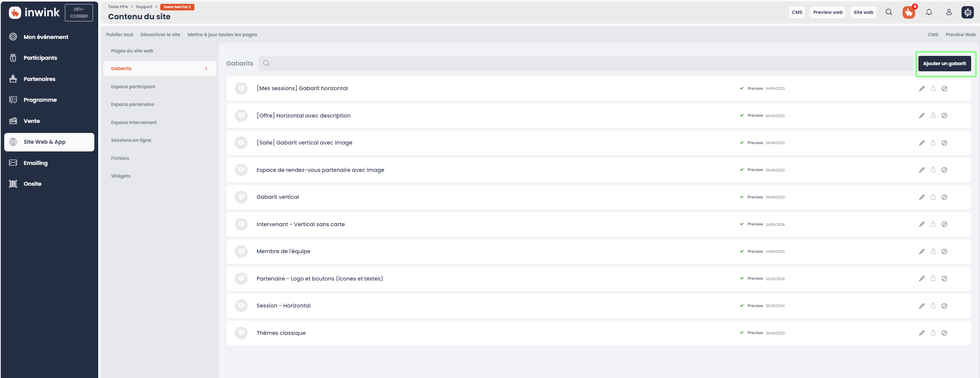
Task: Open the search magnifier in top bar
Action: (889, 12)
